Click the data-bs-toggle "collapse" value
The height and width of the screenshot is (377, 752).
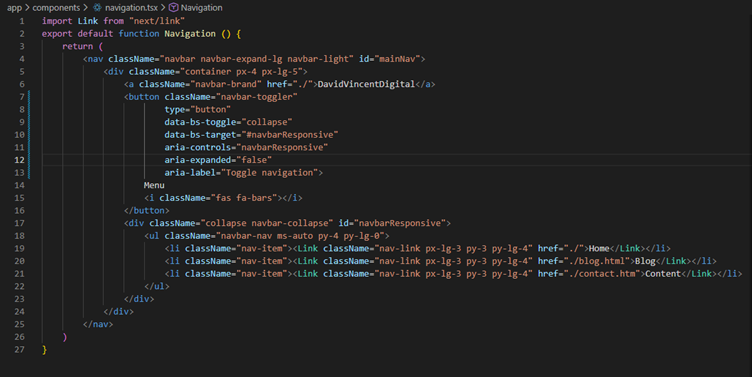pyautogui.click(x=267, y=122)
